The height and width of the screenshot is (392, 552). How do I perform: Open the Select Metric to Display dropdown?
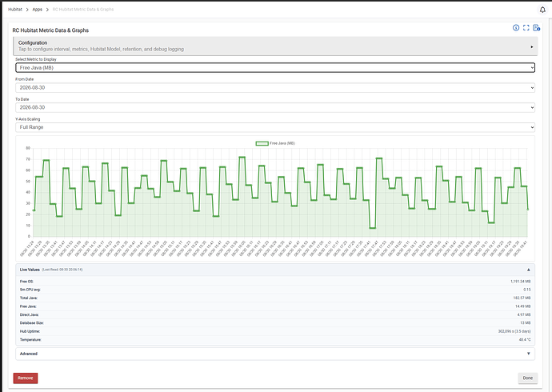tap(275, 67)
